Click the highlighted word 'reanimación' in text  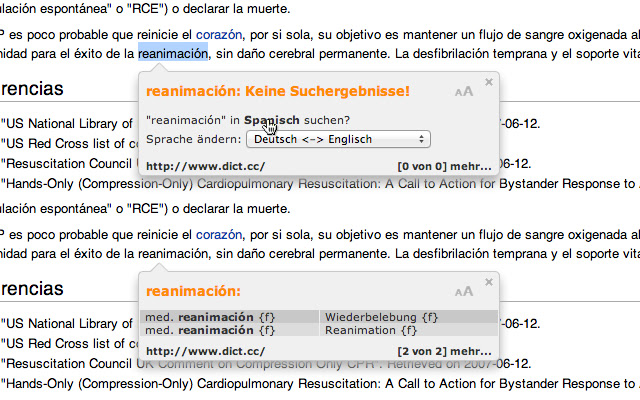(173, 53)
